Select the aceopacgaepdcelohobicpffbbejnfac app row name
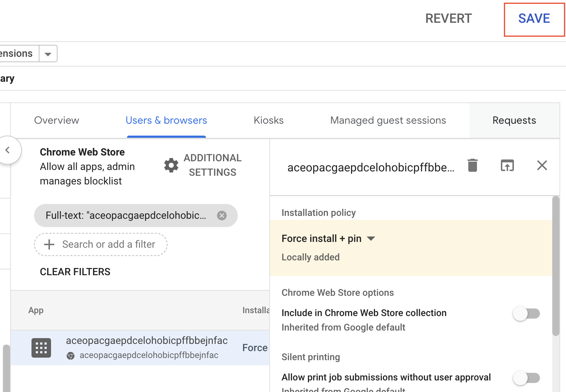The width and height of the screenshot is (566, 392). [147, 341]
